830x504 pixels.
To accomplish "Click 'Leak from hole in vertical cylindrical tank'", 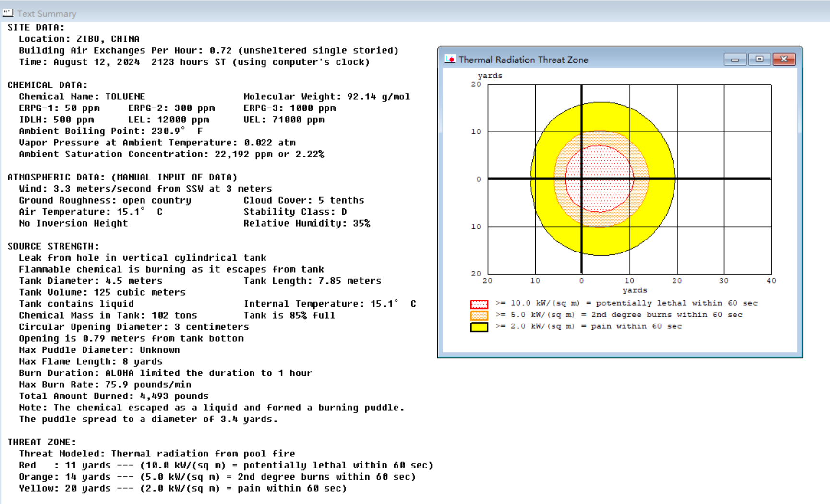I will coord(142,258).
